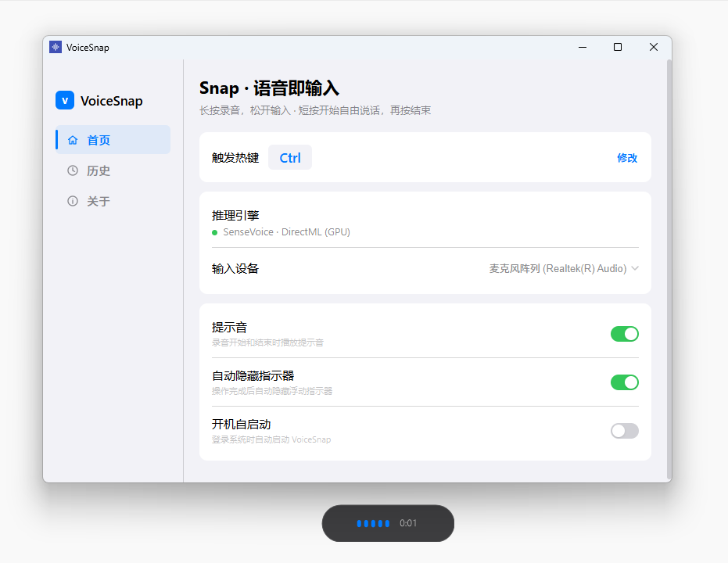The image size is (728, 563).
Task: Enable the 开机自启动 toggle
Action: 625,431
